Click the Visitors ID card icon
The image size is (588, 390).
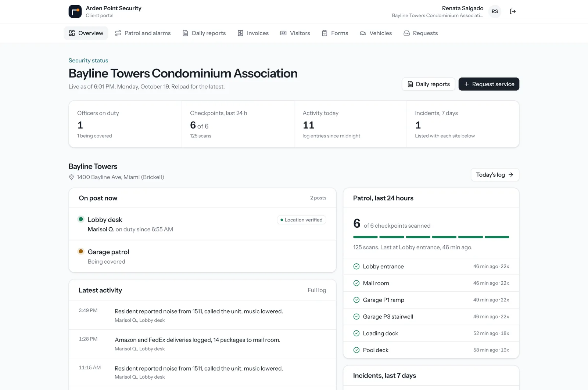point(283,33)
